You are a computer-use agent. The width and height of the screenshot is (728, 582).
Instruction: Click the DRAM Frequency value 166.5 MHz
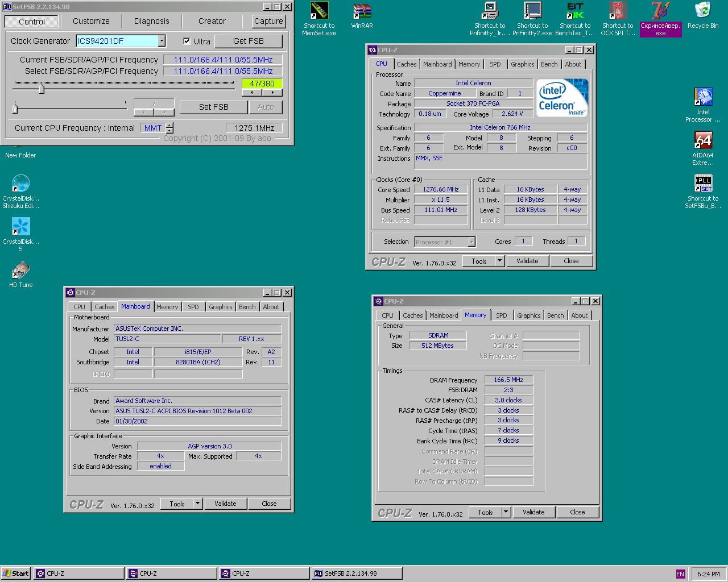pos(508,380)
